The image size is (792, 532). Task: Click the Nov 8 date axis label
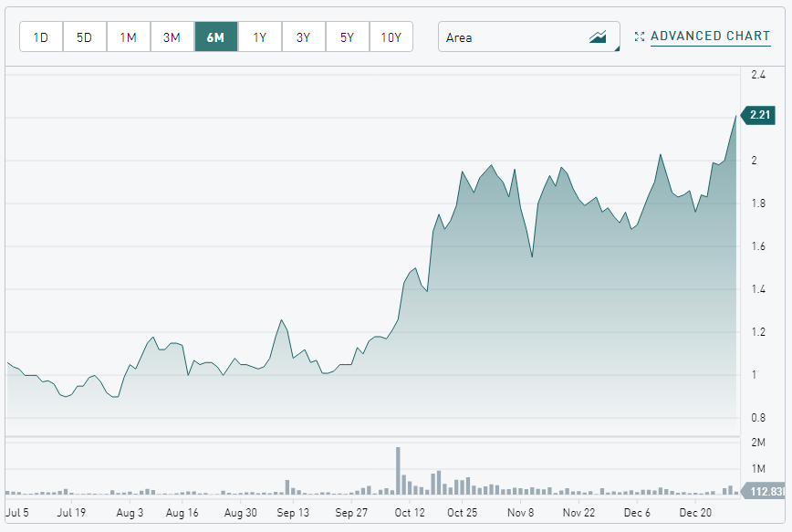click(x=520, y=512)
